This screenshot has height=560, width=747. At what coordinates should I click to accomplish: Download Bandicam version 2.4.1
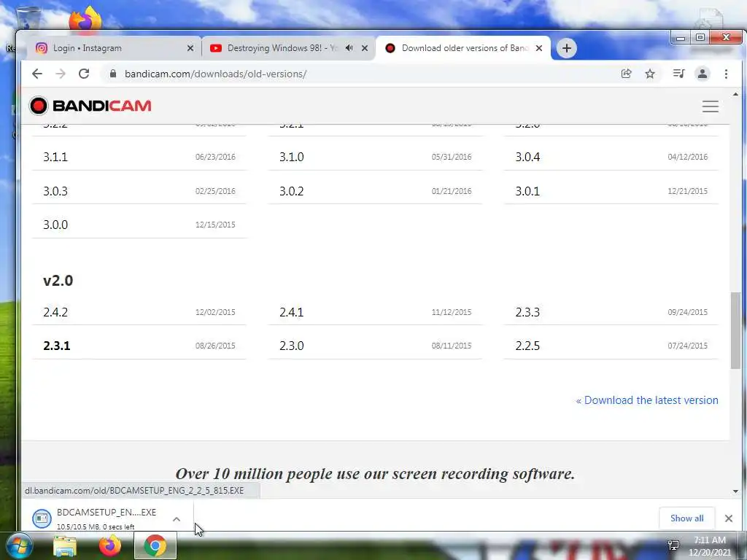pyautogui.click(x=375, y=312)
